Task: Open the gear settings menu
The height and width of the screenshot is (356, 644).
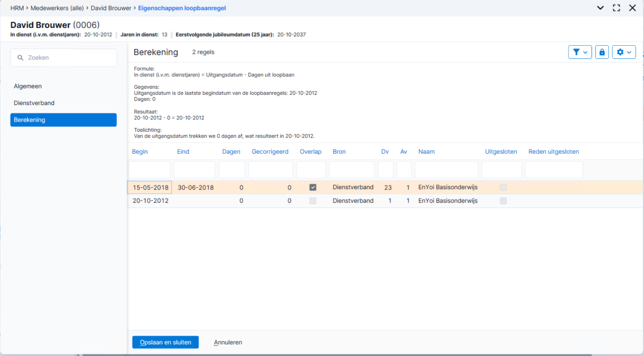Action: coord(624,52)
